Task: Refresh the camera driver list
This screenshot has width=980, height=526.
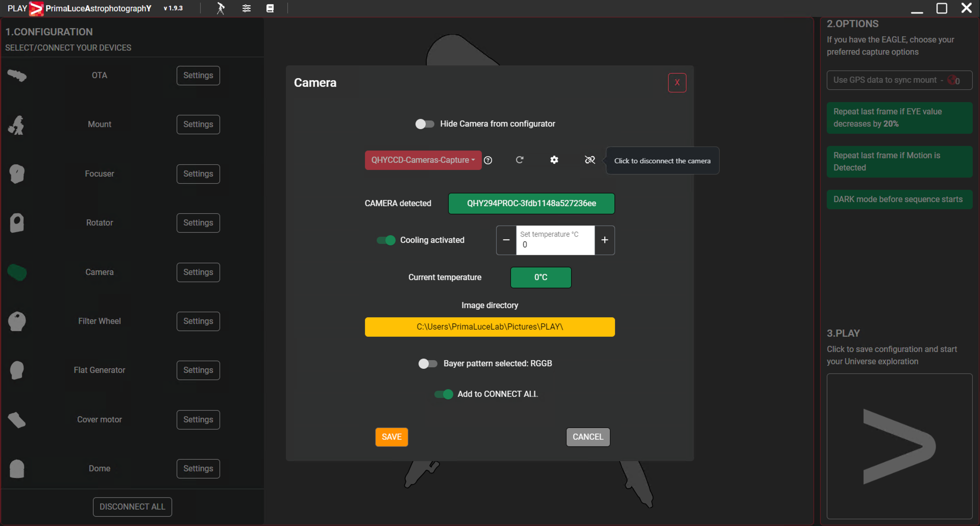Action: (520, 160)
